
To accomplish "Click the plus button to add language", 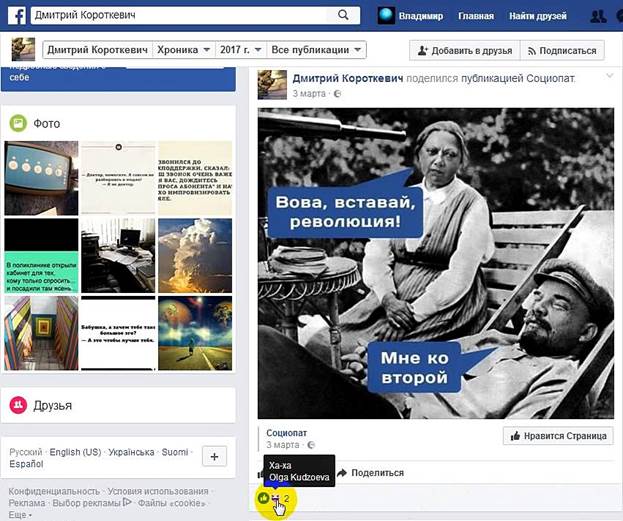I will [x=214, y=456].
